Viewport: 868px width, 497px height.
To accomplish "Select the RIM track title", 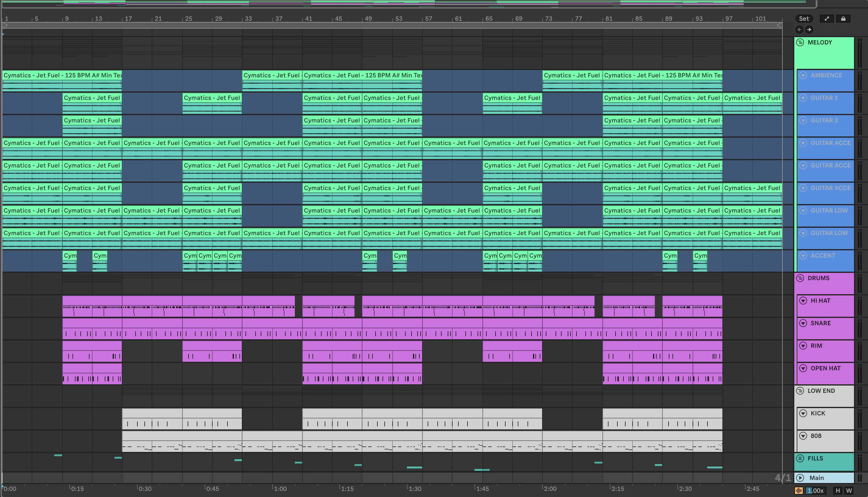I will [x=816, y=346].
